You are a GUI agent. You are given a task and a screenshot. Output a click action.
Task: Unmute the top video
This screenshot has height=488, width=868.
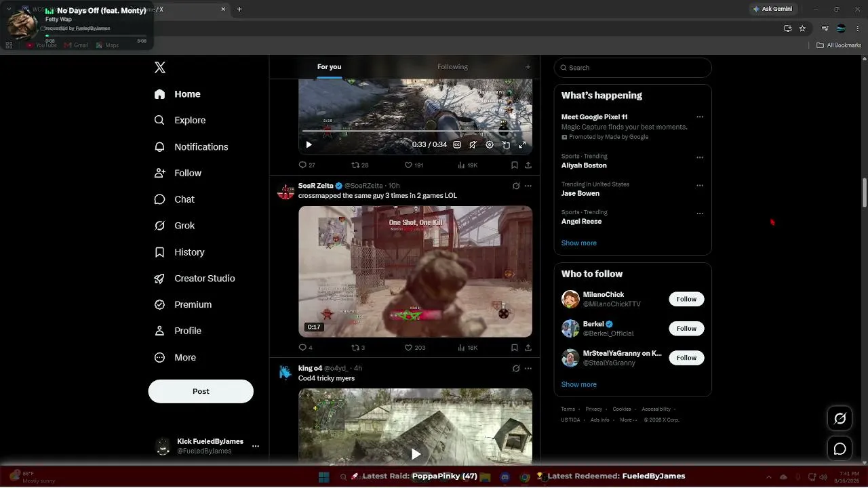pos(473,144)
